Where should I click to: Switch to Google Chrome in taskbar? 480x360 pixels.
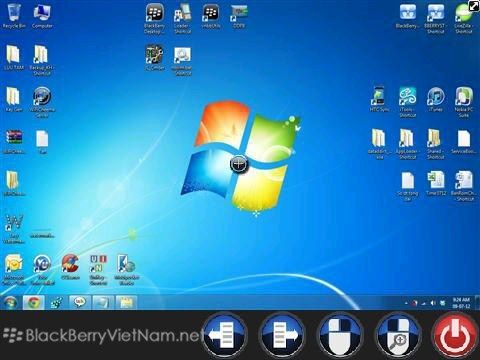tap(33, 303)
